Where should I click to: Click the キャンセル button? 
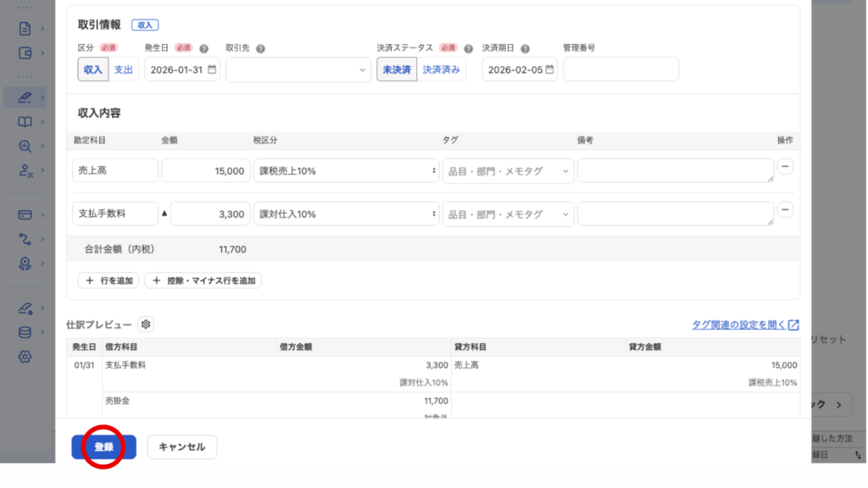point(181,447)
